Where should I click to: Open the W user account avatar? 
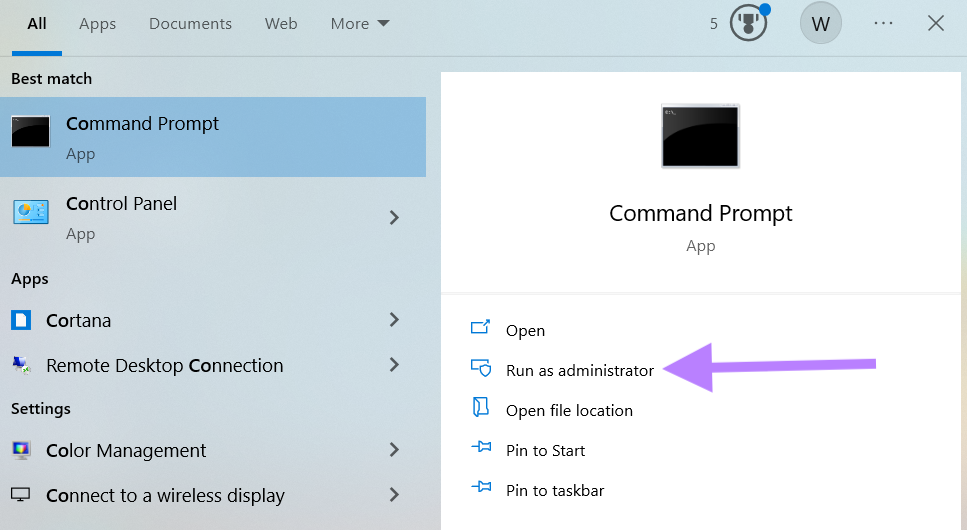click(x=820, y=23)
